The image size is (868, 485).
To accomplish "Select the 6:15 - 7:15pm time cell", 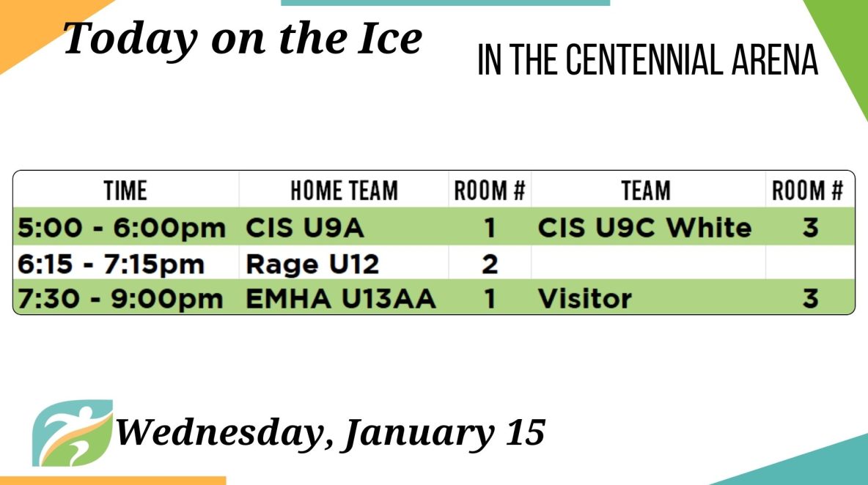I will [111, 264].
